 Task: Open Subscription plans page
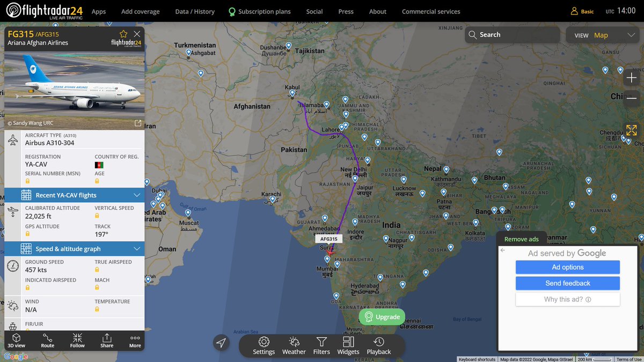pos(260,11)
